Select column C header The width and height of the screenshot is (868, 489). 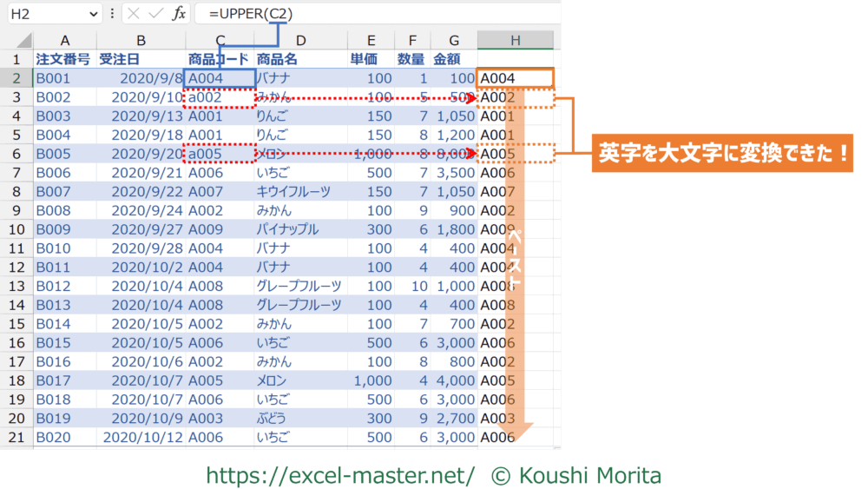[x=220, y=40]
